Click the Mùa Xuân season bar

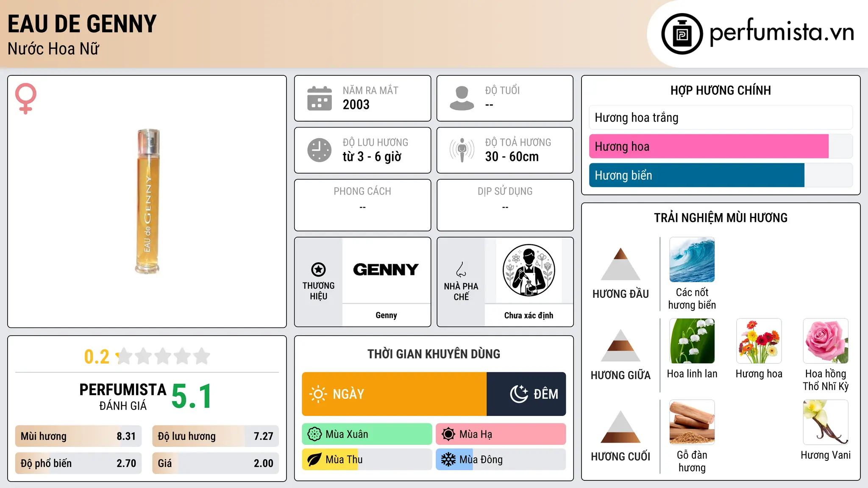[367, 434]
